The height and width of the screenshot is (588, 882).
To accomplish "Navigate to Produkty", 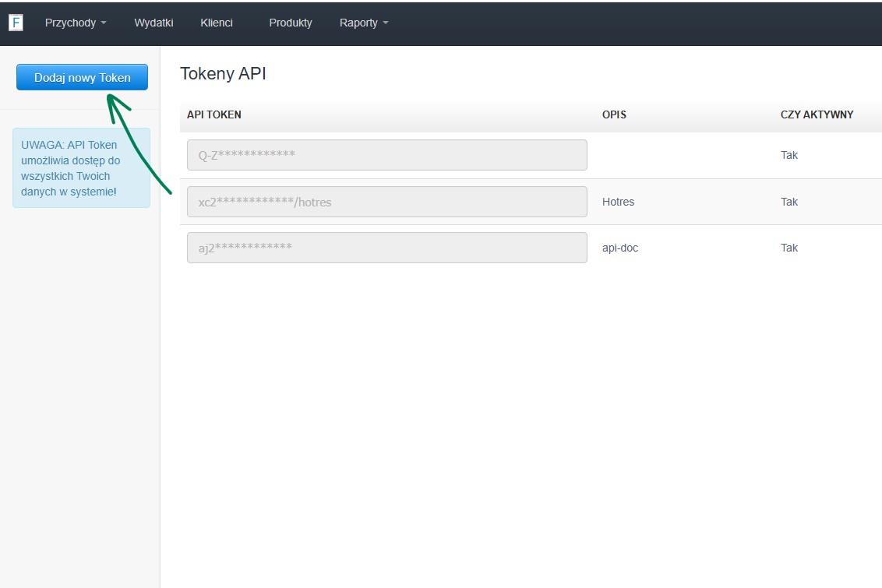I will (x=291, y=23).
